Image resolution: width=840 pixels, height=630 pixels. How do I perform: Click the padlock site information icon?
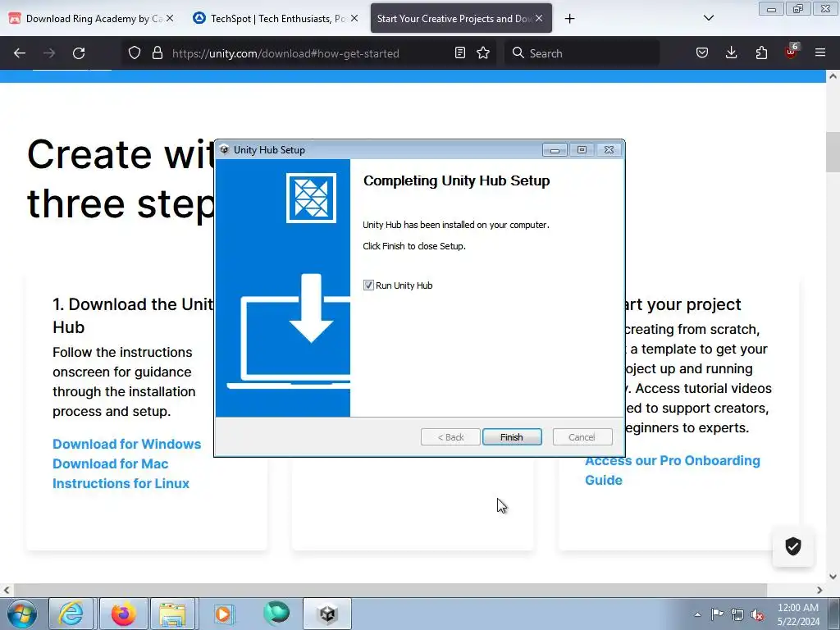[157, 52]
